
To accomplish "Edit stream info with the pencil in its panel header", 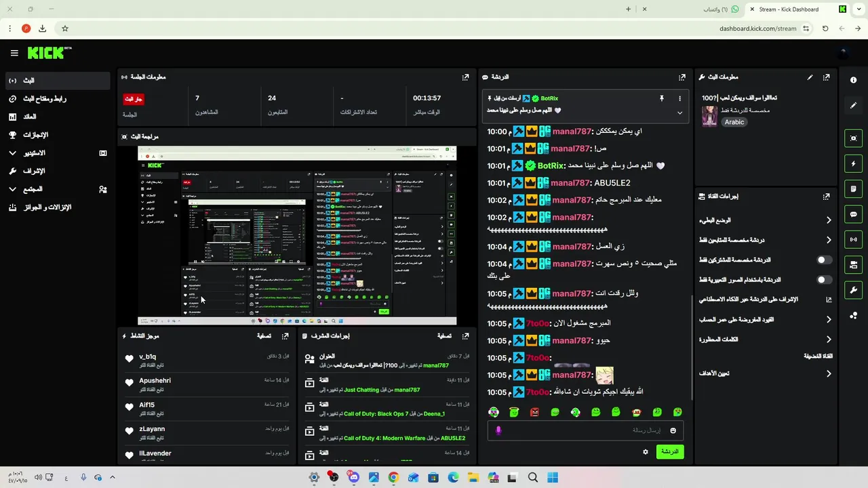I will (x=810, y=77).
